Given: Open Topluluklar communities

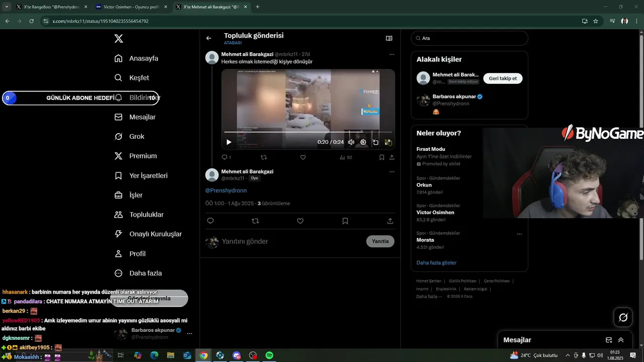Looking at the screenshot, I should click(139, 215).
